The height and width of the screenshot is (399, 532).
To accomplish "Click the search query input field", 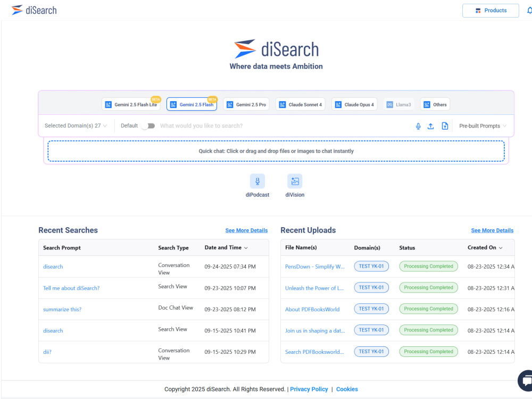I will 285,126.
